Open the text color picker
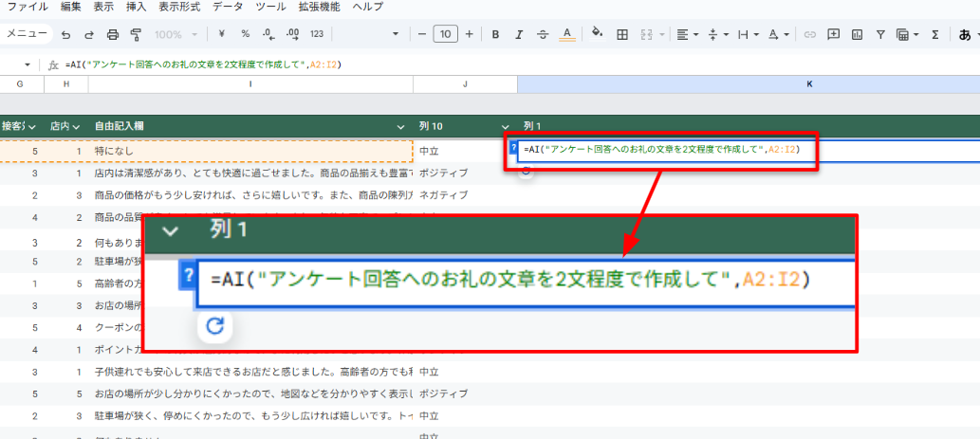Image resolution: width=980 pixels, height=439 pixels. coord(567,34)
